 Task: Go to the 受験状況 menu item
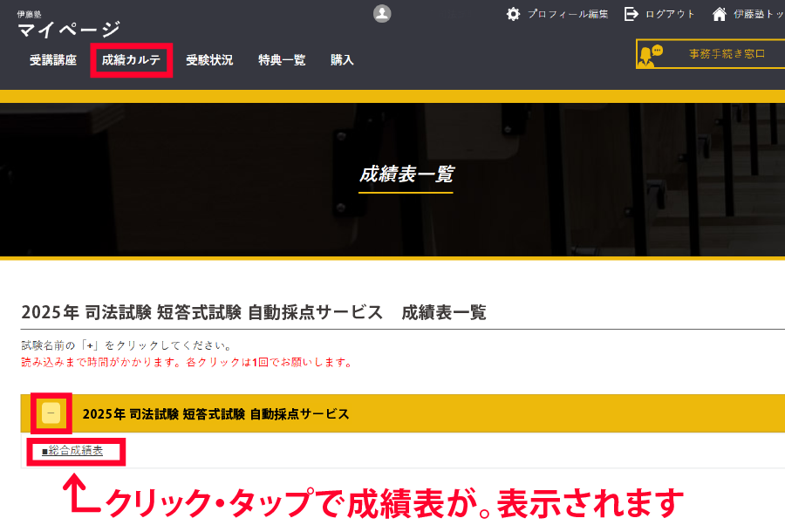(x=209, y=60)
